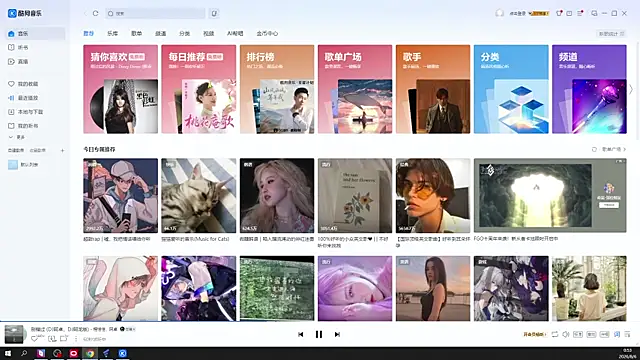Open more options for current song

(x=76, y=339)
